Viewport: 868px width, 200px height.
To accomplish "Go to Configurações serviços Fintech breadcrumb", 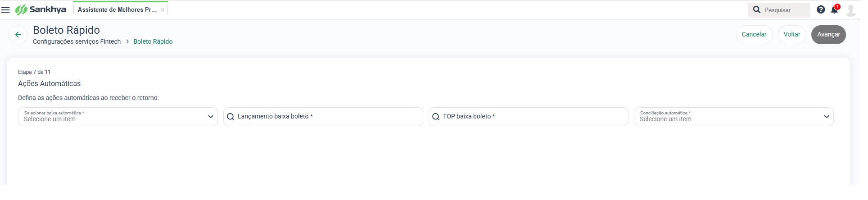I will (x=77, y=41).
